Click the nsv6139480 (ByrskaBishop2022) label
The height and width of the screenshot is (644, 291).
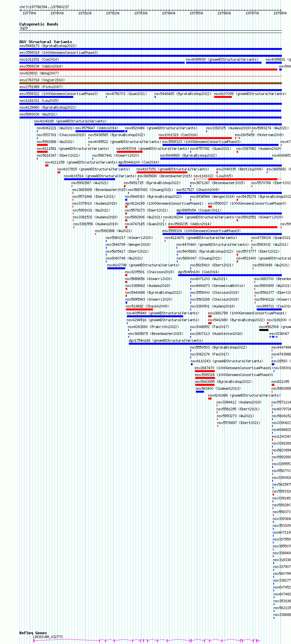(48, 107)
